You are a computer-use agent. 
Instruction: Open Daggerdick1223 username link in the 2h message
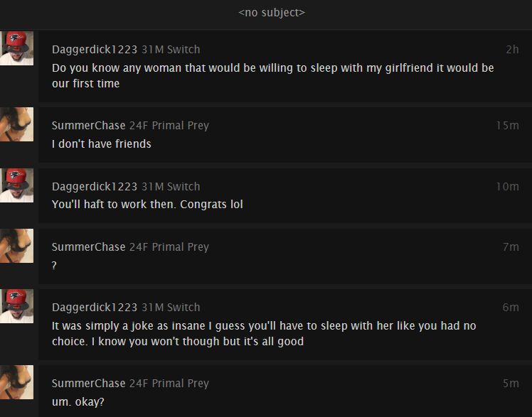(95, 50)
